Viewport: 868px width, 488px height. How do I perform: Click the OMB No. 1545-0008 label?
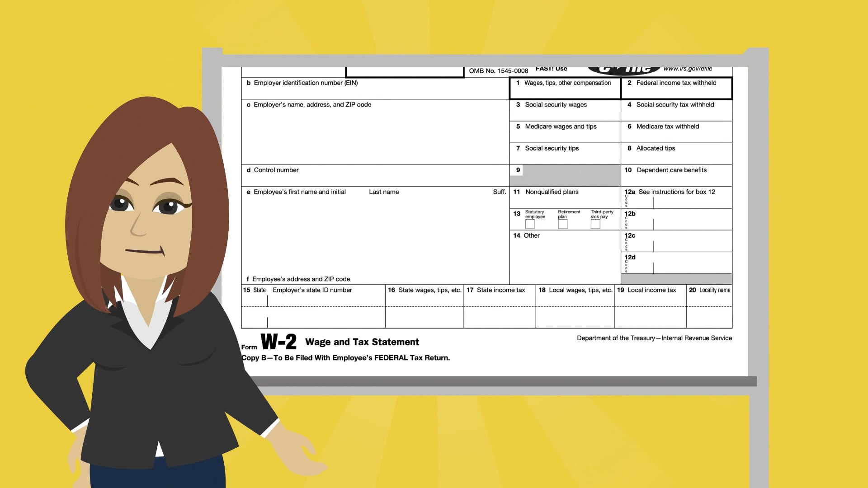coord(499,70)
